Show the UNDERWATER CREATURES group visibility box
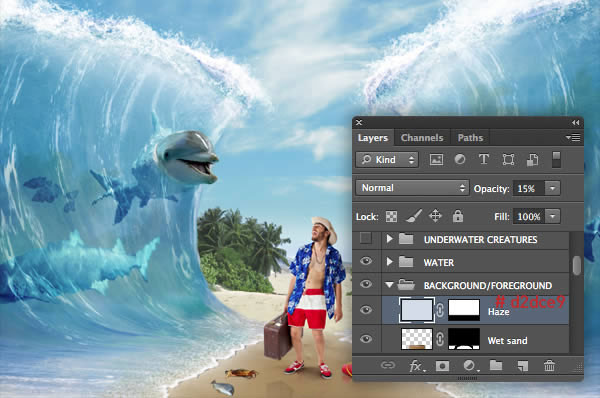 coord(366,238)
